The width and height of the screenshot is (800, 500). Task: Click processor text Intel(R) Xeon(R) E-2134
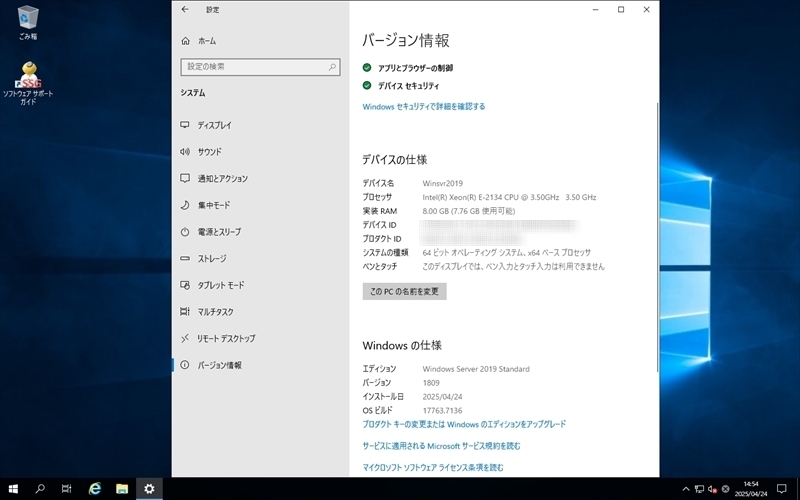tap(509, 197)
